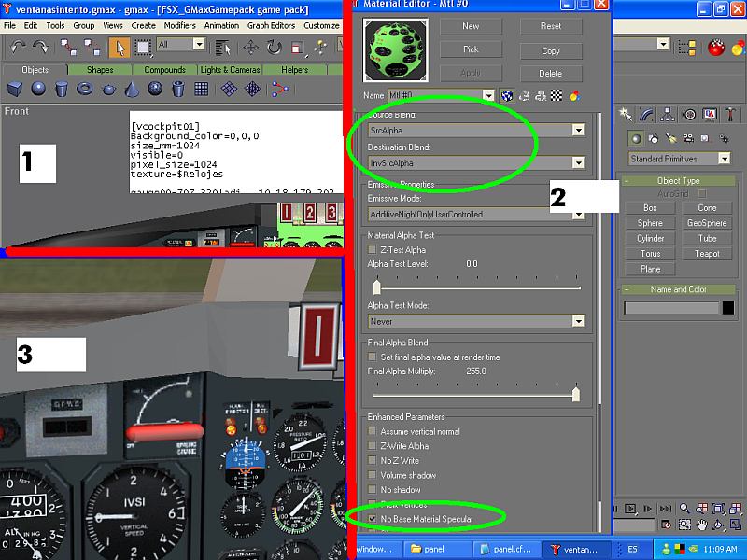The image size is (747, 560).
Task: Pick the Teapot icon on the Objects shelf
Action: (108, 89)
